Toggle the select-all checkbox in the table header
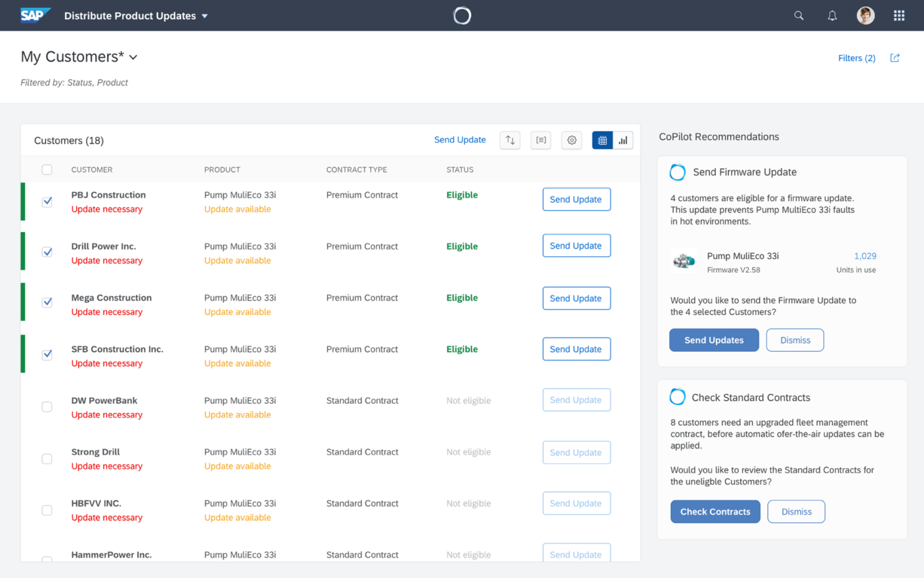 point(47,169)
